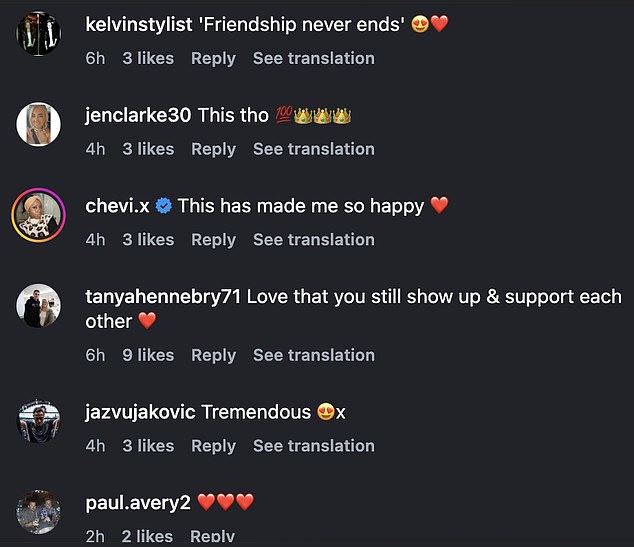Open chevi.x's story ring avatar
Image resolution: width=634 pixels, height=547 pixels.
pos(40,215)
